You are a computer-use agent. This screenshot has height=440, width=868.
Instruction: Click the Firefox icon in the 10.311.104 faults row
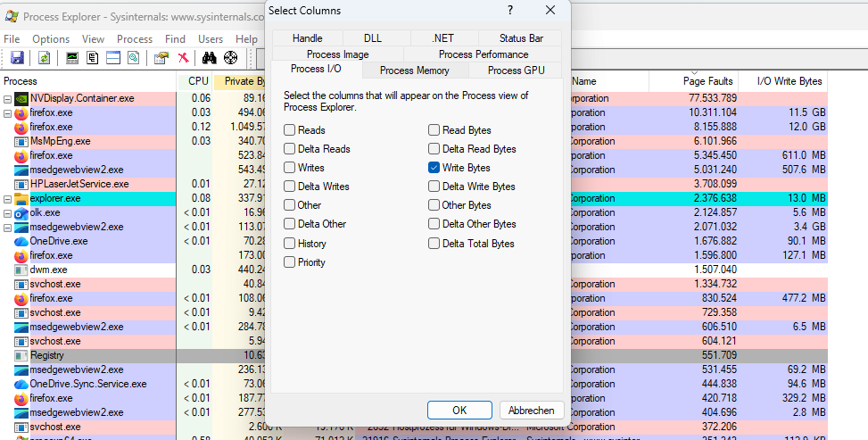(21, 113)
